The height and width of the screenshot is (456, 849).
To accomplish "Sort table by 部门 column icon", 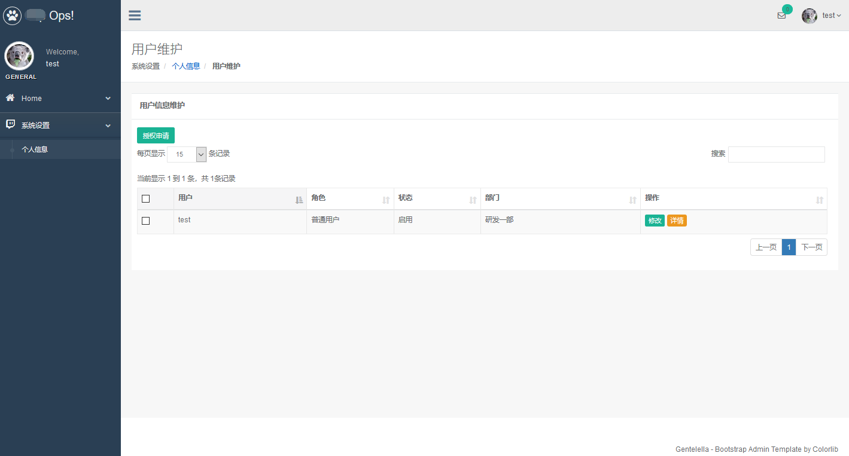I will pyautogui.click(x=632, y=200).
